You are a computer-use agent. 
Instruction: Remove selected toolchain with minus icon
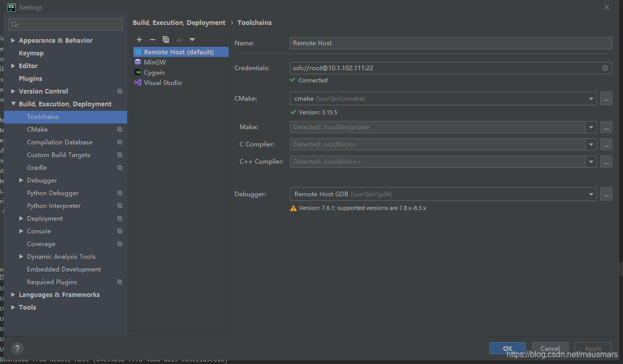pyautogui.click(x=153, y=40)
